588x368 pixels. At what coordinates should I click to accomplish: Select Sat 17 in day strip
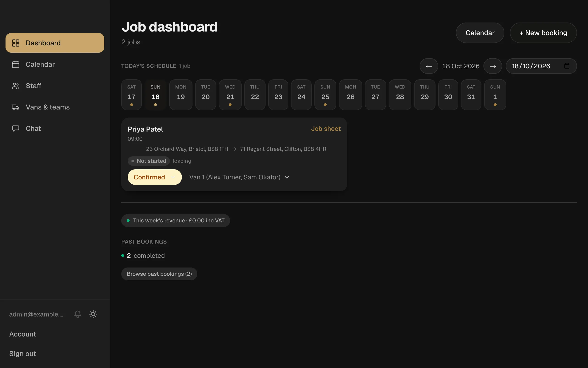[x=131, y=95]
